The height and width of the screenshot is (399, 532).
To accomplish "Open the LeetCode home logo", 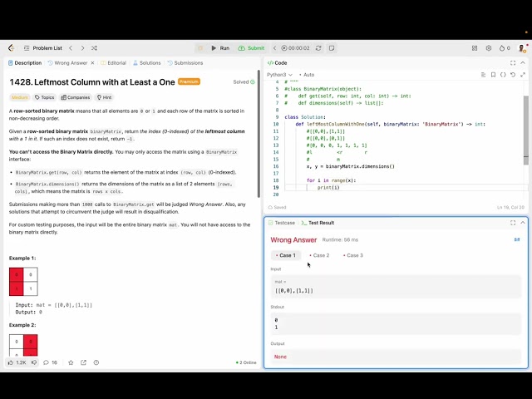I will click(x=11, y=48).
